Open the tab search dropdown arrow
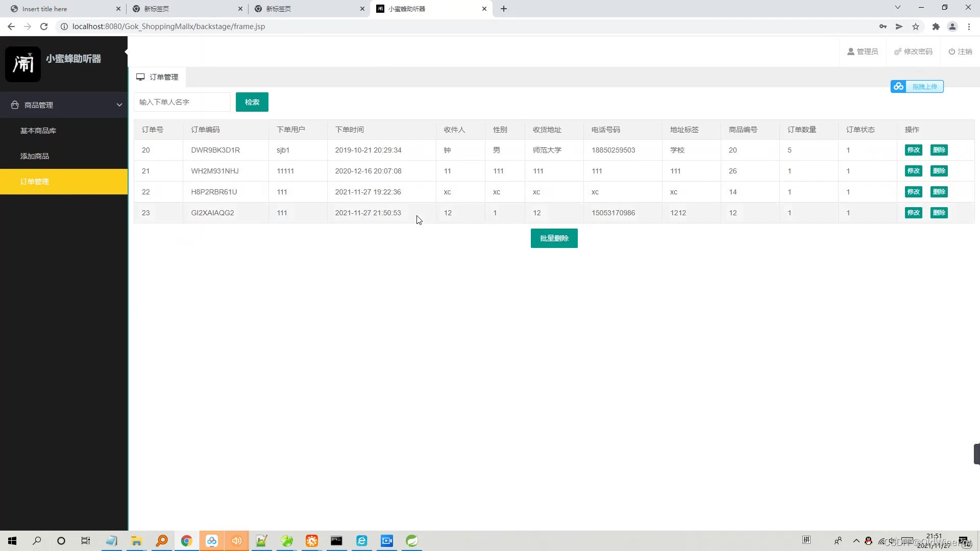Viewport: 980px width, 551px height. (898, 8)
